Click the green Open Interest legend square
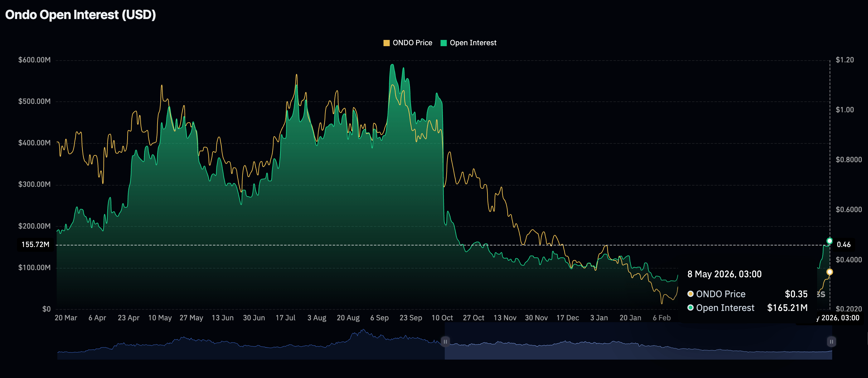Viewport: 868px width, 378px height. pyautogui.click(x=444, y=43)
